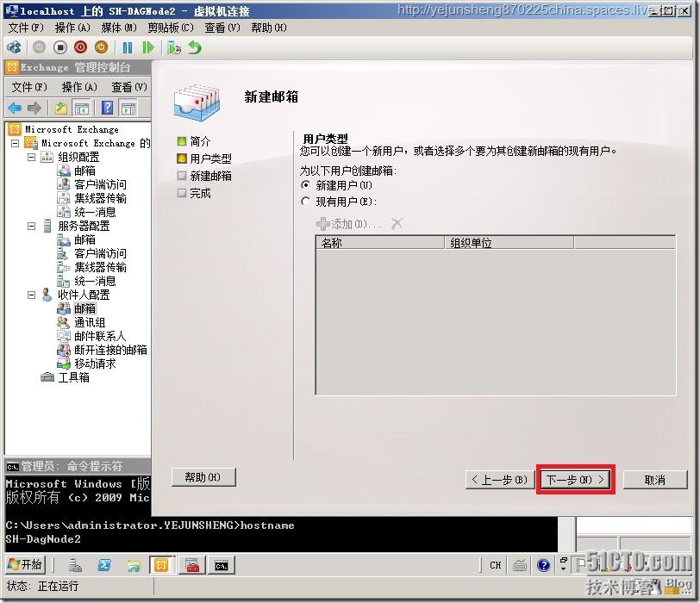
Task: Click the Show/Hide action pane icon
Action: click(128, 108)
